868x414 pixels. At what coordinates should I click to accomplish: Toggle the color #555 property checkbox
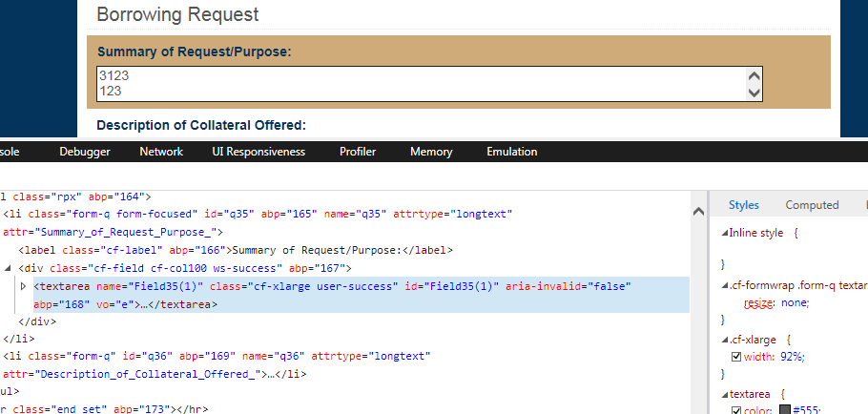coord(735,410)
